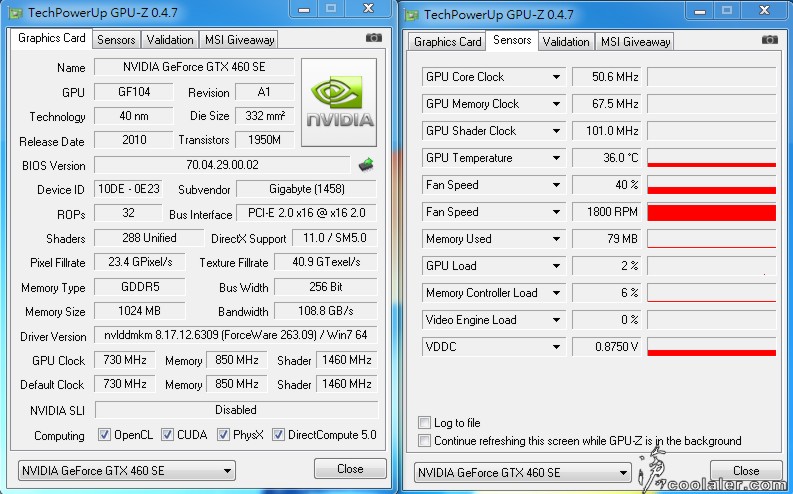Viewport: 793px width, 494px height.
Task: Click the Device ID value 10DE - 0E23
Action: pyautogui.click(x=128, y=189)
